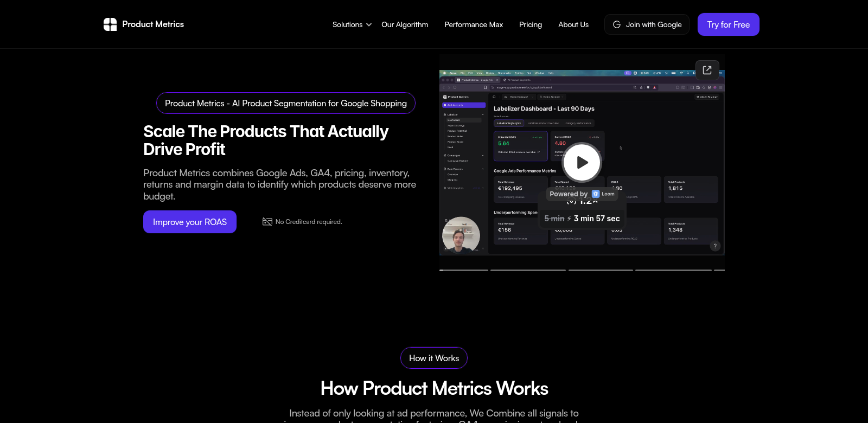This screenshot has height=423, width=868.
Task: Click the 5.64 potential ROAS value
Action: 503,144
